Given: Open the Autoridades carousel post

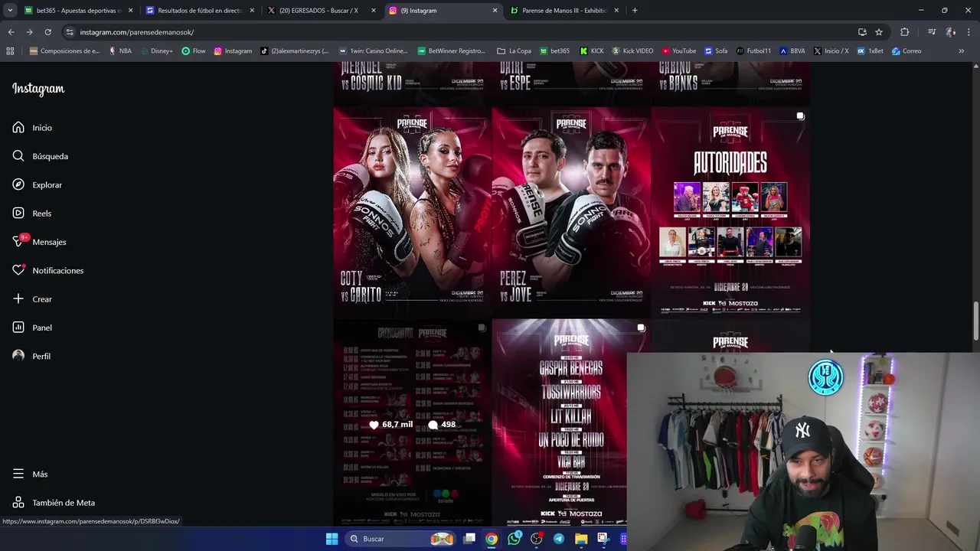Looking at the screenshot, I should pos(730,212).
